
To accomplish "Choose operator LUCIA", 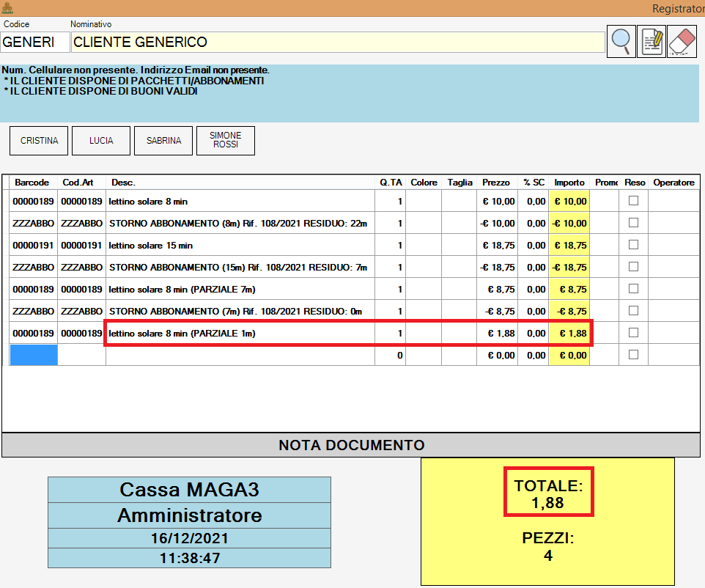I will (x=101, y=141).
